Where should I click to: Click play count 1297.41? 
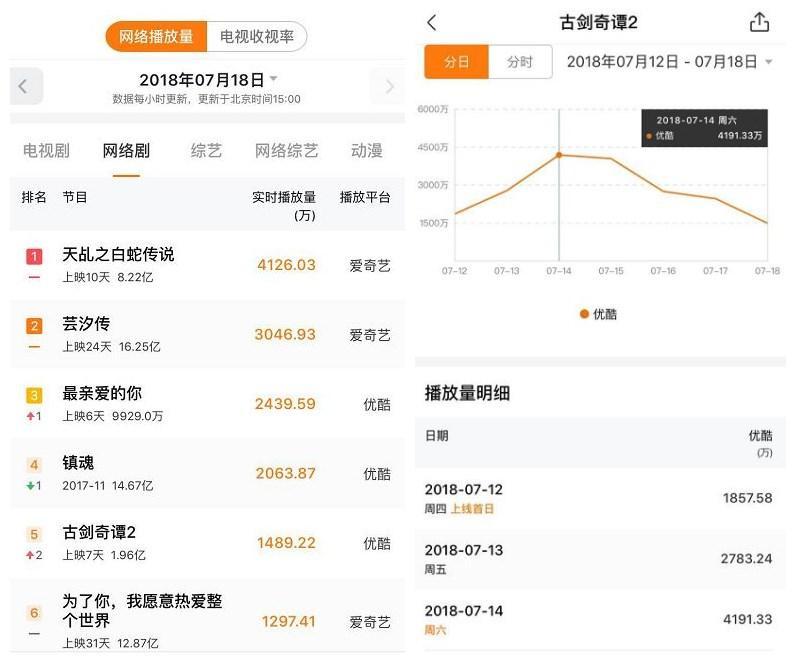point(288,621)
